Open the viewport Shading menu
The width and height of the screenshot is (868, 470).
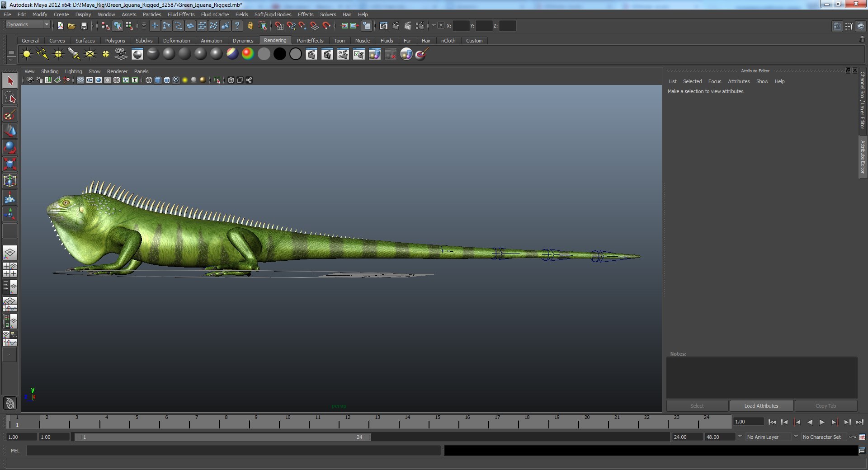tap(50, 71)
